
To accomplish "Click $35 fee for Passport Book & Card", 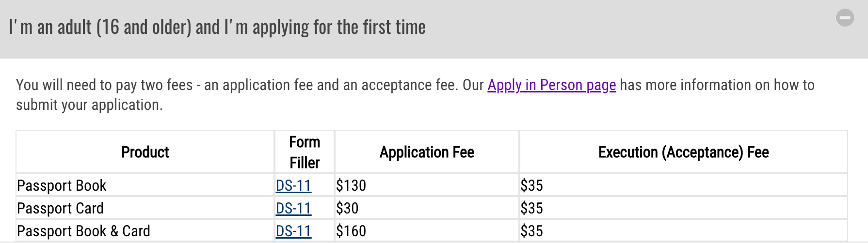I will click(531, 231).
